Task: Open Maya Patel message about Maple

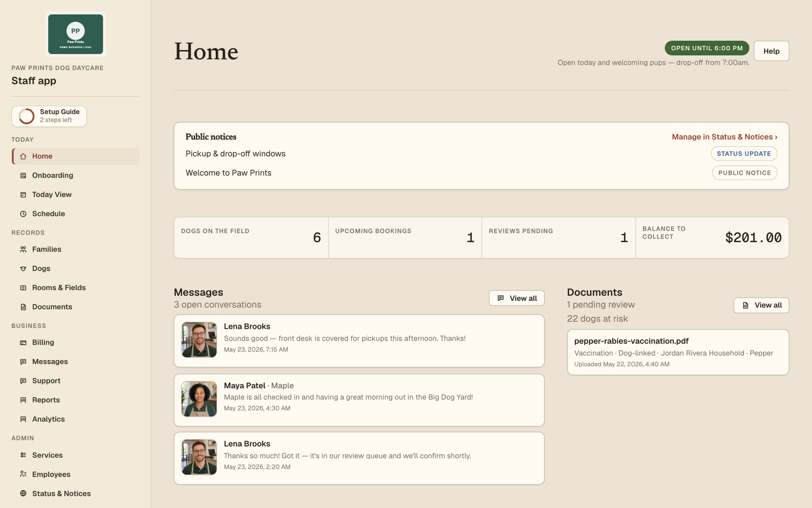Action: (x=359, y=400)
